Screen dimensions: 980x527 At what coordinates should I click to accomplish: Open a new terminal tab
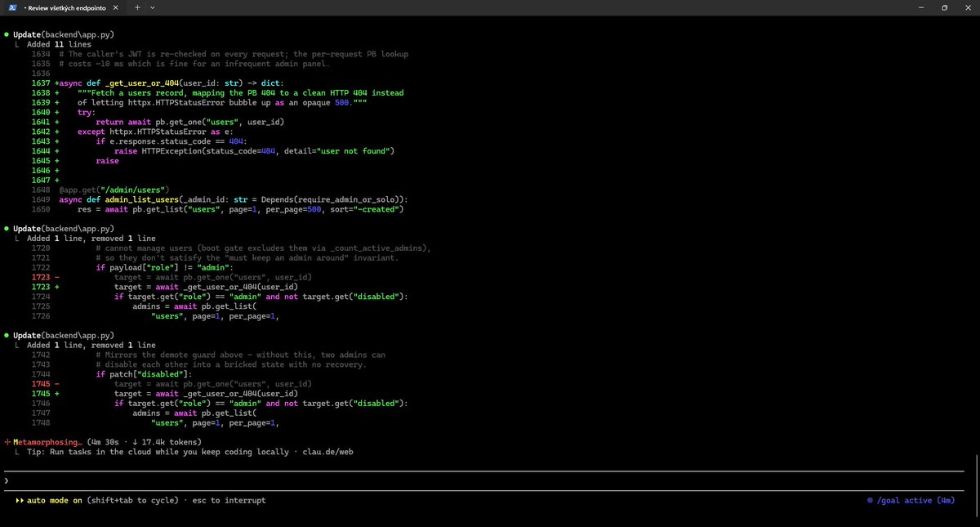(137, 7)
